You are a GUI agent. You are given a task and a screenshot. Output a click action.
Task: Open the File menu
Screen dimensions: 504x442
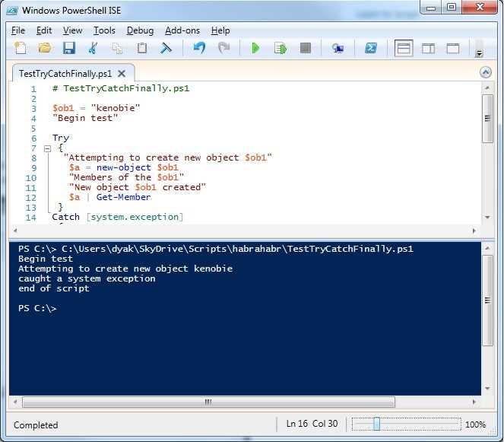pyautogui.click(x=18, y=30)
